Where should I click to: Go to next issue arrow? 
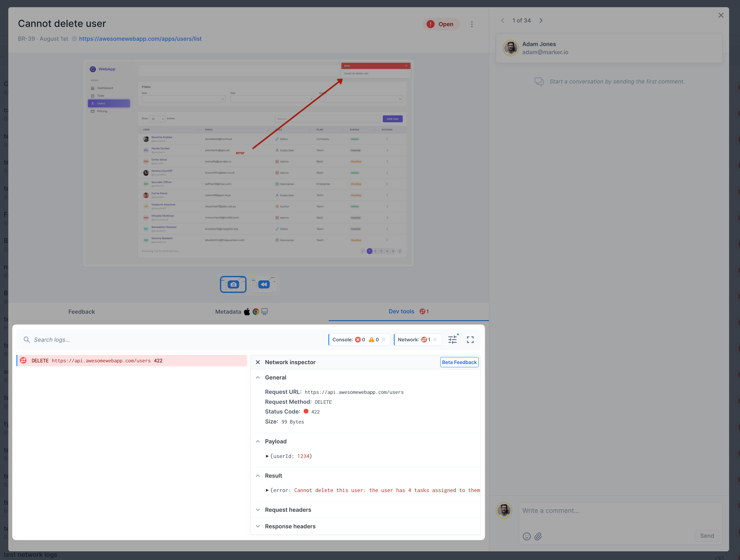coord(541,21)
